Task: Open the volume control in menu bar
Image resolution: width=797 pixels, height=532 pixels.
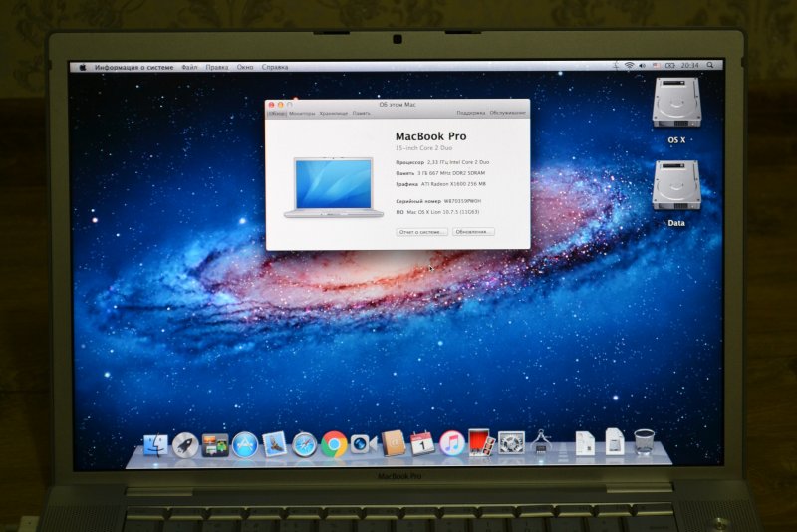Action: 642,66
